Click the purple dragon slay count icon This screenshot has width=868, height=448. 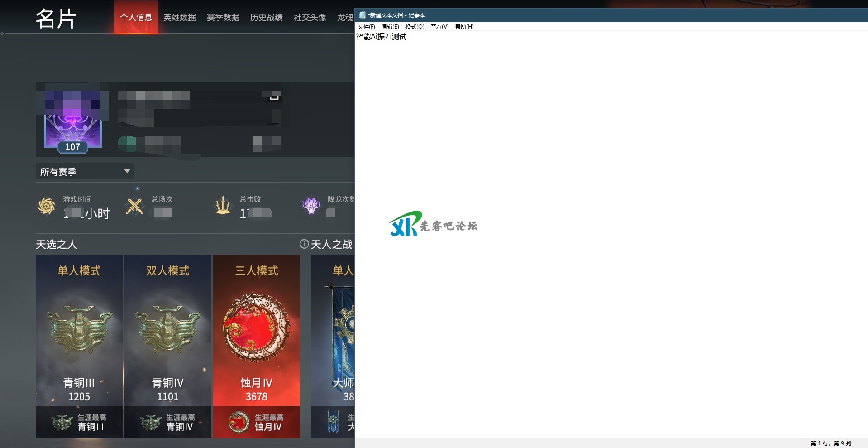click(x=311, y=206)
